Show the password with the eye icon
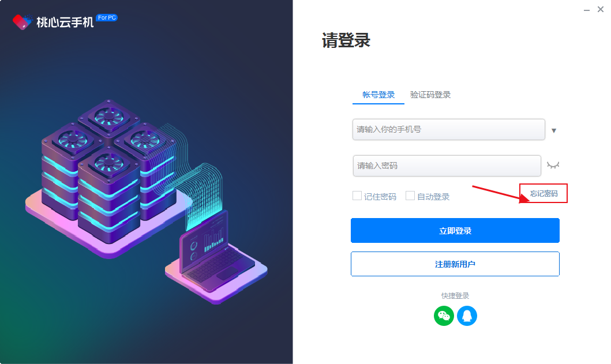The image size is (611, 364). 553,165
